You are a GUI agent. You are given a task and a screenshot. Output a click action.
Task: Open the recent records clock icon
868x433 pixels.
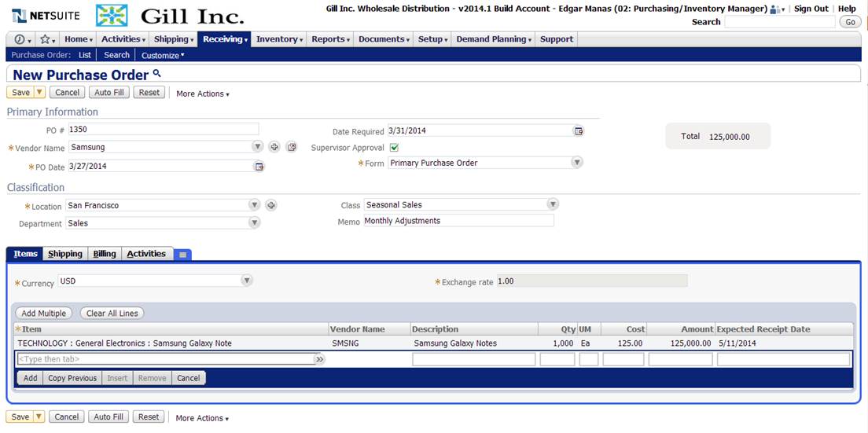click(x=20, y=39)
